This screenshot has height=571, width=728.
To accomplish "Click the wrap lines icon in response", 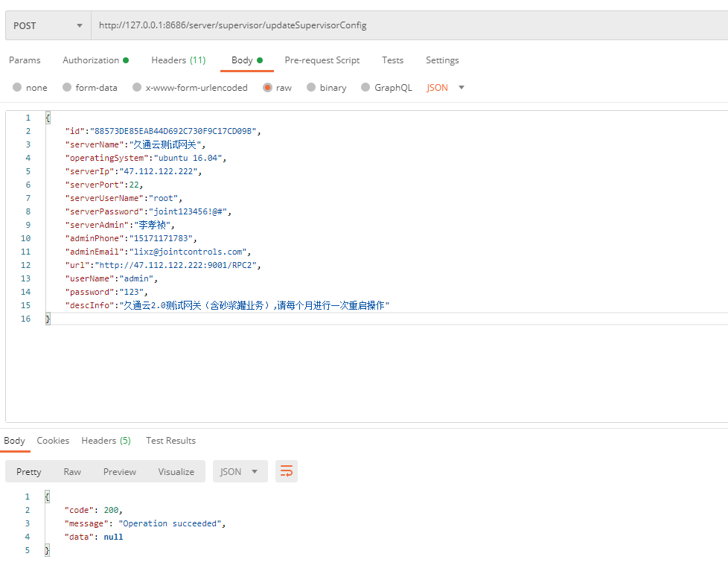I will point(287,471).
